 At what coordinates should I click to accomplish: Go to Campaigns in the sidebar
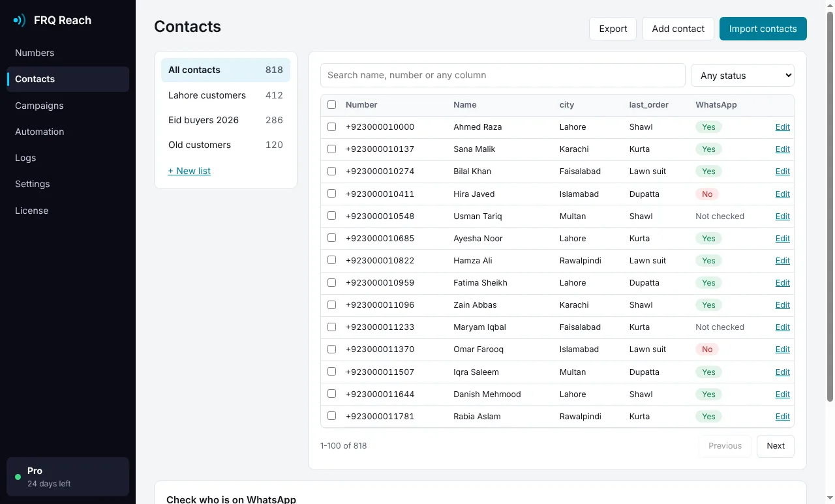[68, 106]
